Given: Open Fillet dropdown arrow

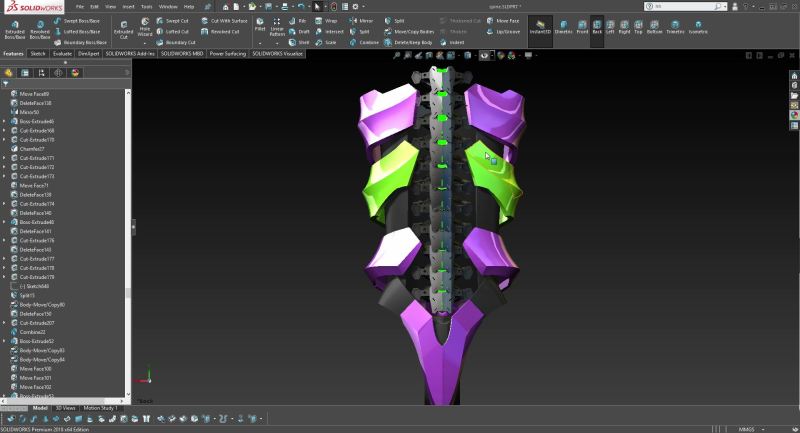Looking at the screenshot, I should coord(260,43).
